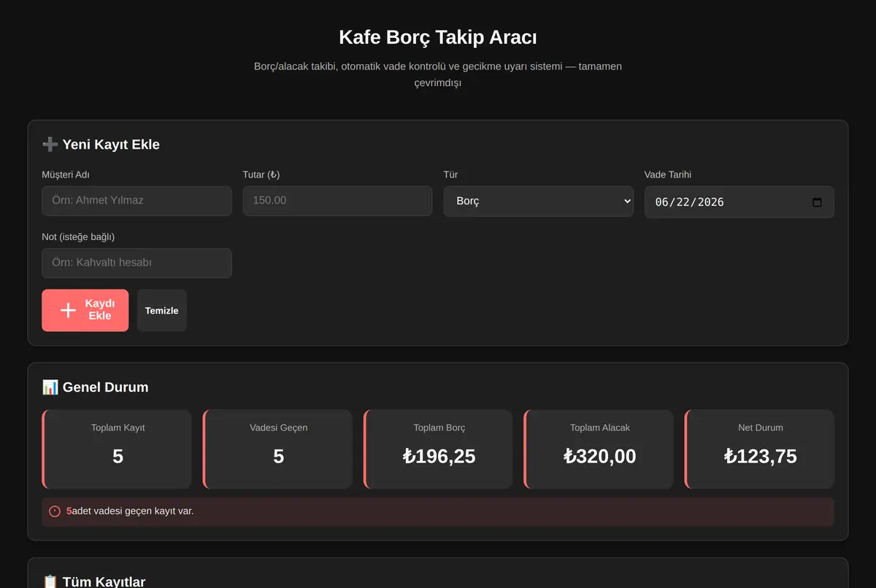The height and width of the screenshot is (588, 876).
Task: Click the Temizle button
Action: (162, 310)
